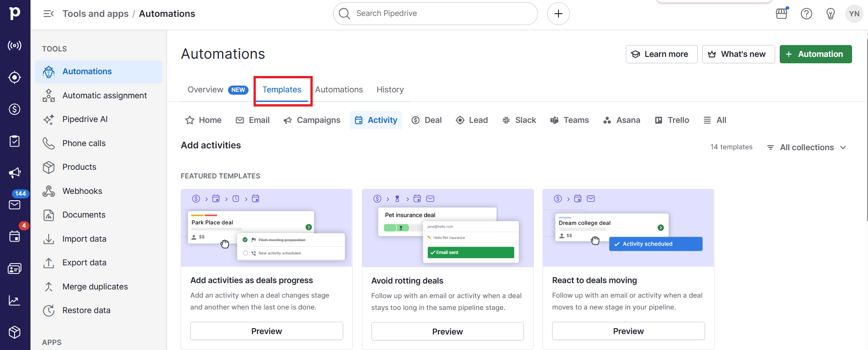Open the Park Place deal template thumbnail
This screenshot has width=868, height=350.
266,228
